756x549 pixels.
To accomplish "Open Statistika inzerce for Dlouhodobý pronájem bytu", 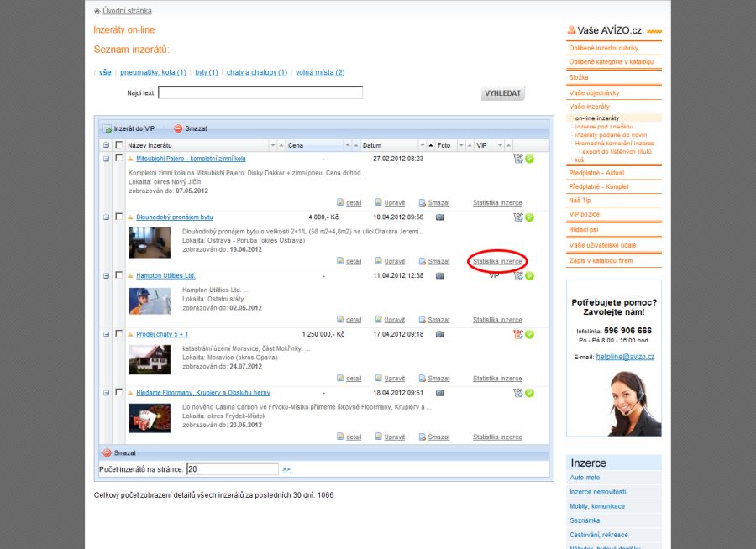I will point(497,261).
